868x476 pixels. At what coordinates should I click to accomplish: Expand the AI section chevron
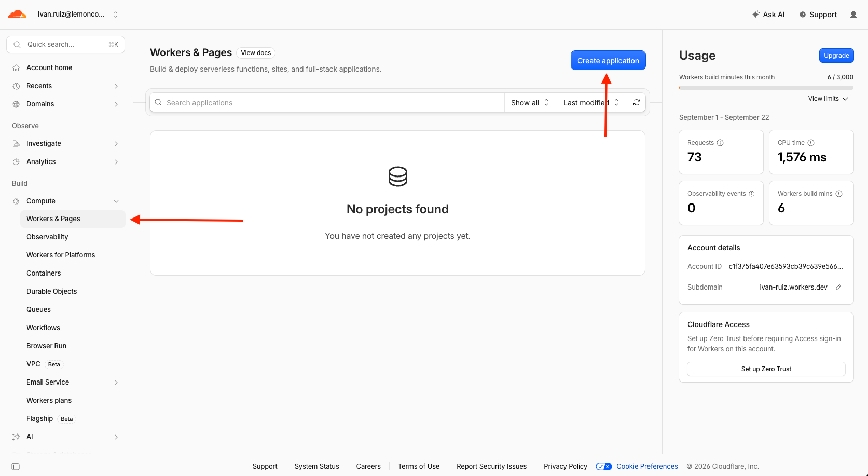116,437
